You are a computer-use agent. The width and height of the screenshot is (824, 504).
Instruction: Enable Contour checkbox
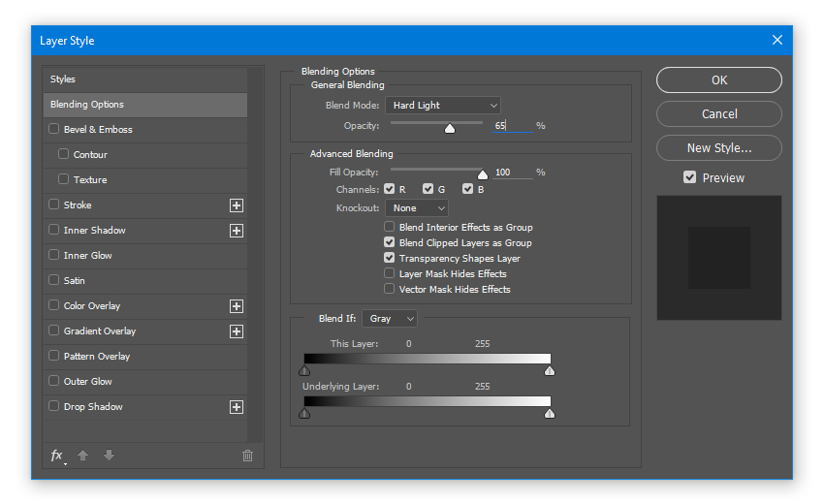point(64,154)
